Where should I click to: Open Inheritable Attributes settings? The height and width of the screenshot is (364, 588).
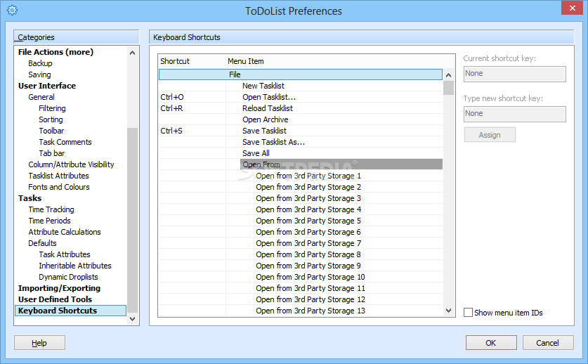coord(75,266)
